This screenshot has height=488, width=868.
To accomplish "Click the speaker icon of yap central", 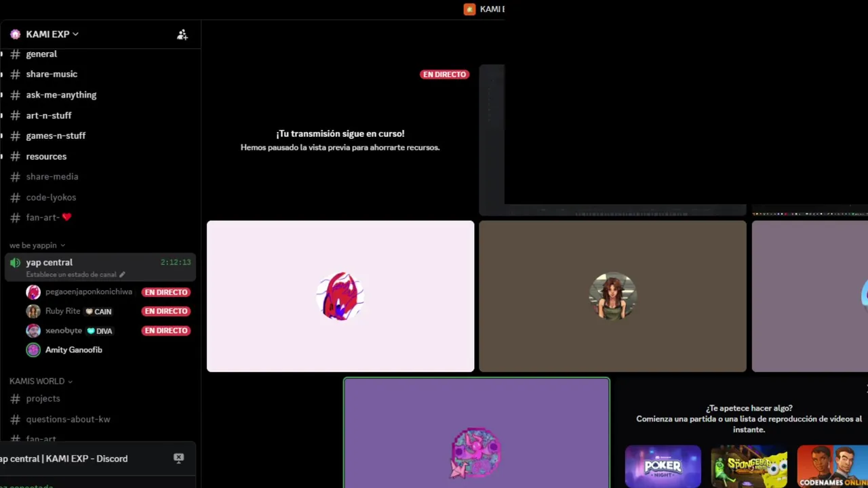I will click(15, 262).
